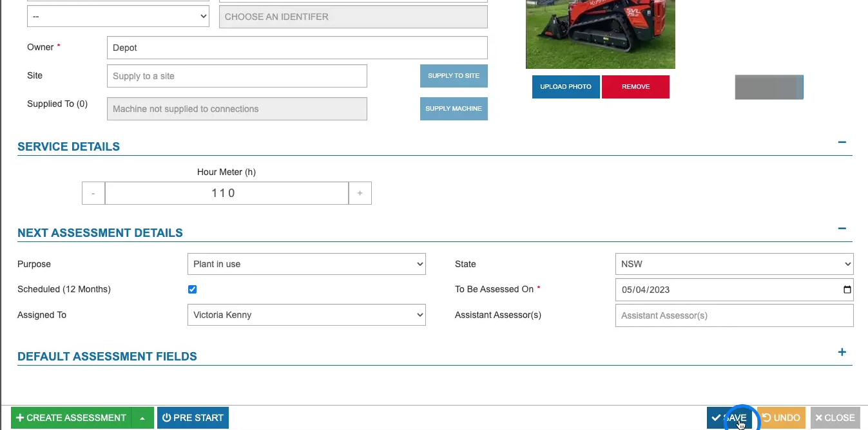Screen dimensions: 868x430
Task: Expand the Default Assessment Fields section
Action: tap(842, 352)
